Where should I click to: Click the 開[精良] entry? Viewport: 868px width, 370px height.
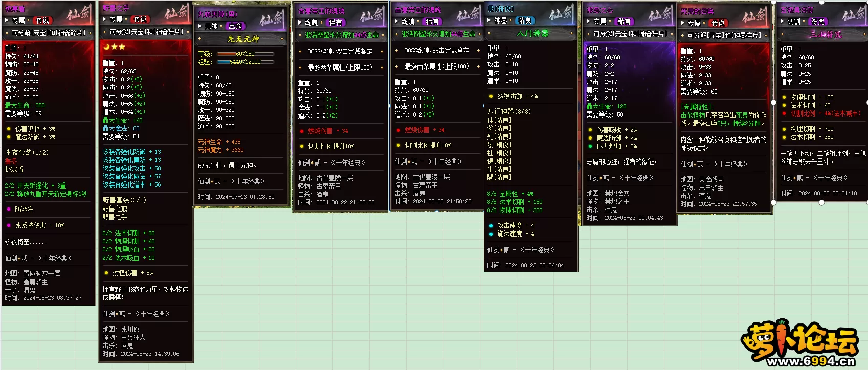500,177
